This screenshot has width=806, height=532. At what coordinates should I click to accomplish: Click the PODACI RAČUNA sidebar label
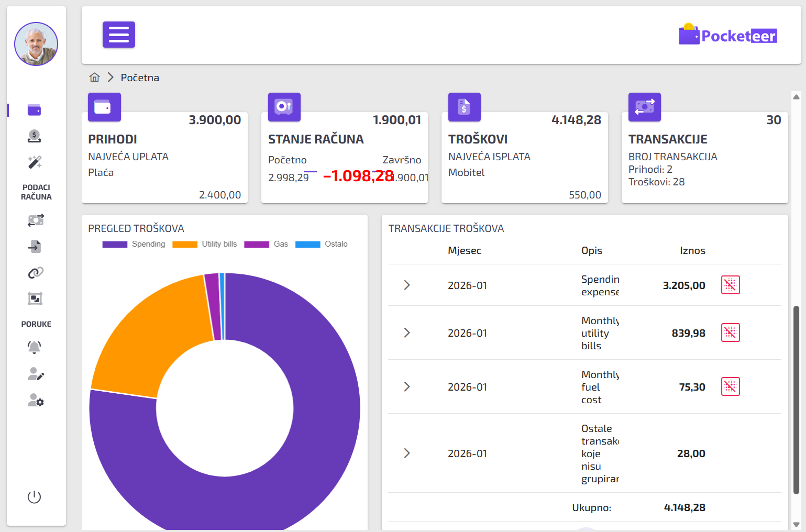(36, 192)
